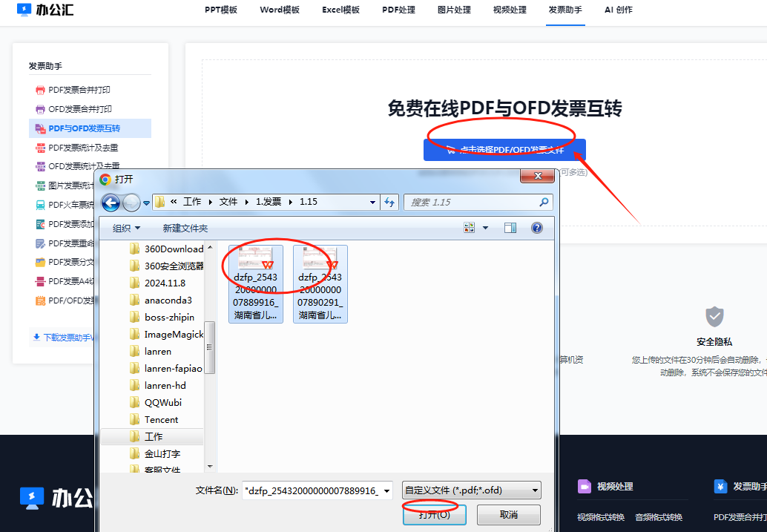
Task: Select the 工作 folder in tree
Action: click(152, 436)
